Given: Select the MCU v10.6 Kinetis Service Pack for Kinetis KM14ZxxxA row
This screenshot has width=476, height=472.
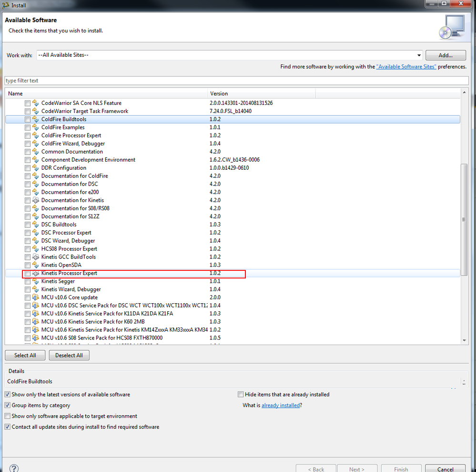Looking at the screenshot, I should click(x=233, y=330).
